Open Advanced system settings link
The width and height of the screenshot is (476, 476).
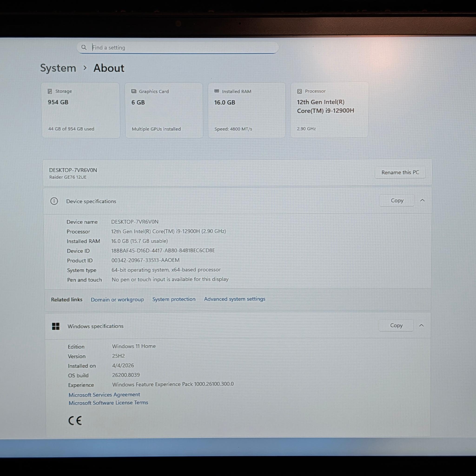point(235,299)
